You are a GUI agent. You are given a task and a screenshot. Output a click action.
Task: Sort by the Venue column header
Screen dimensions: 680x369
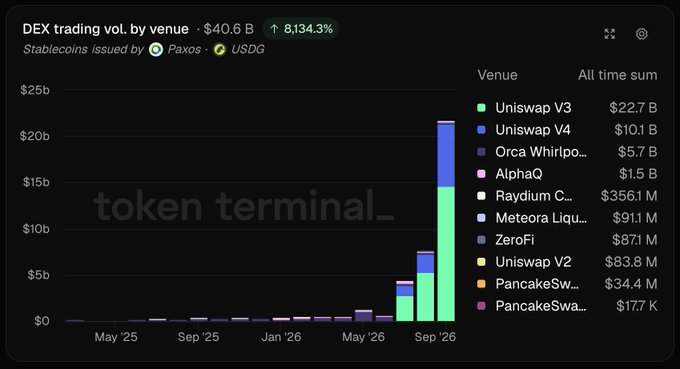click(497, 75)
